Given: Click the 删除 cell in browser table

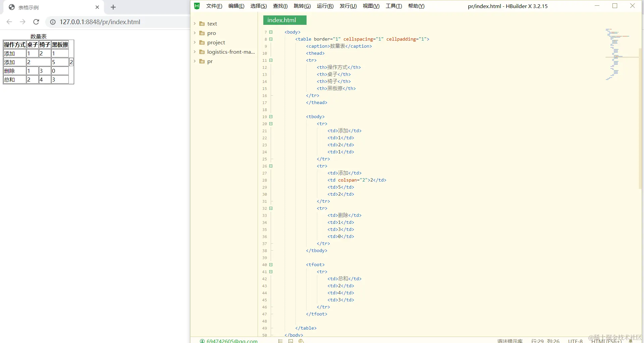Looking at the screenshot, I should coord(15,71).
